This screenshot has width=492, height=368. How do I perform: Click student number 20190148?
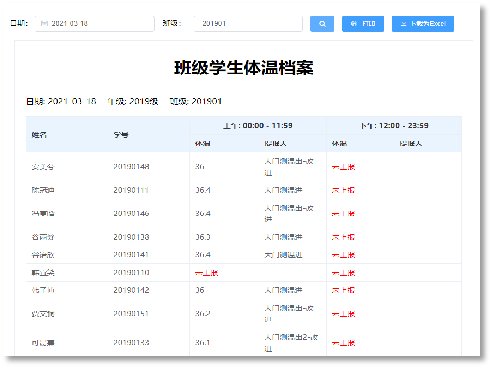pos(131,166)
